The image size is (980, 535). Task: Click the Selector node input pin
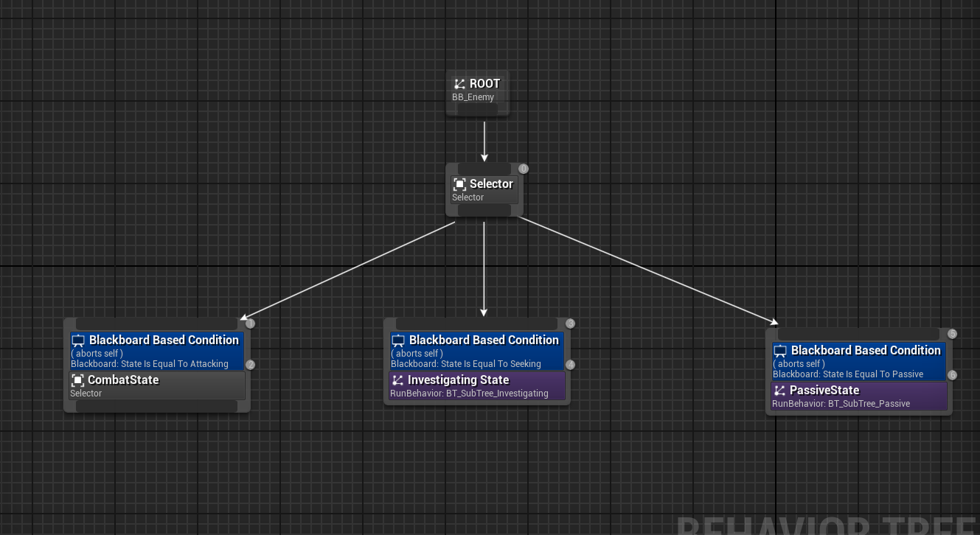click(484, 169)
